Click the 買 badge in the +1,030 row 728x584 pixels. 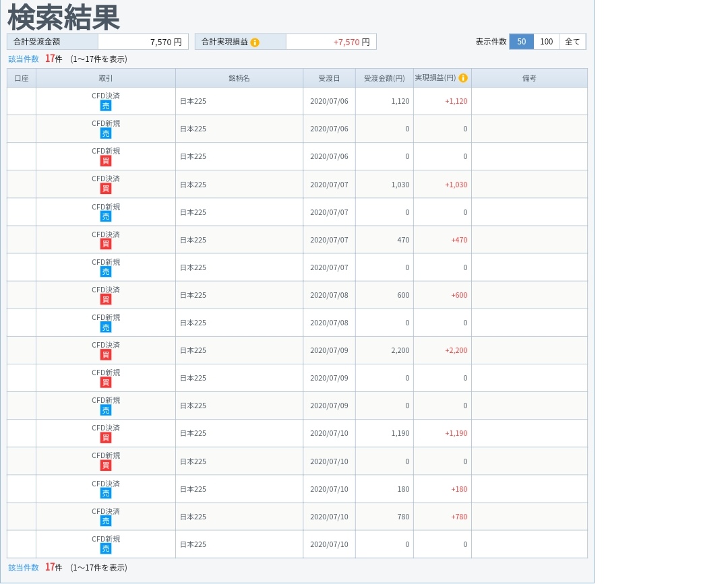106,189
